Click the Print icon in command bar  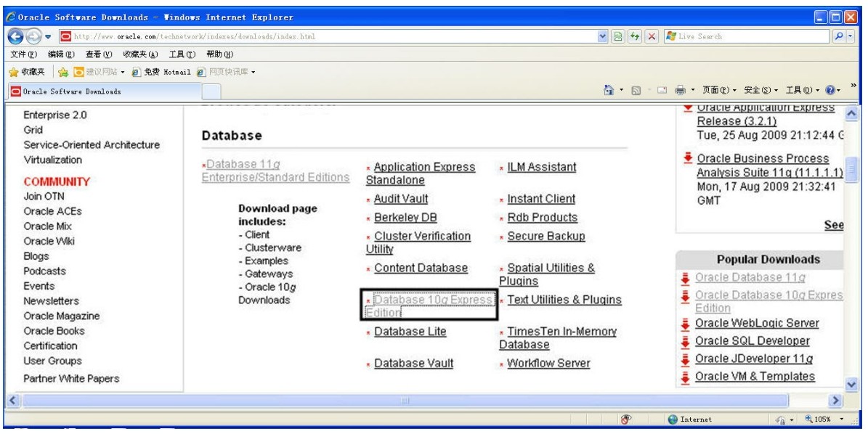681,90
